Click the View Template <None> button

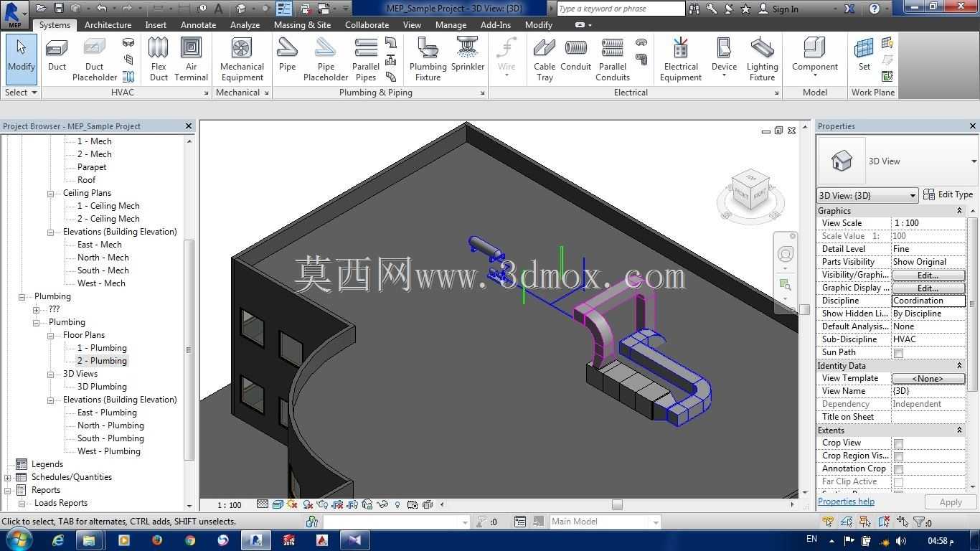(928, 378)
